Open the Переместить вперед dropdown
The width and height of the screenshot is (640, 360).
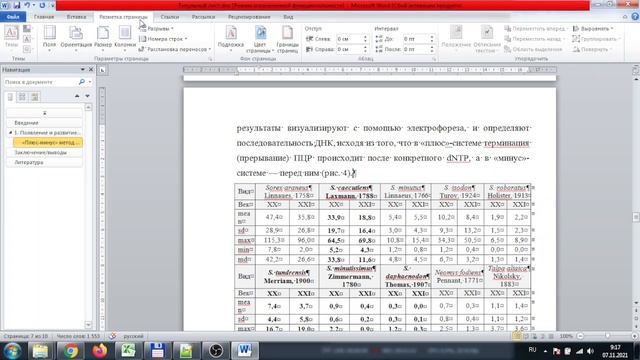coord(536,29)
